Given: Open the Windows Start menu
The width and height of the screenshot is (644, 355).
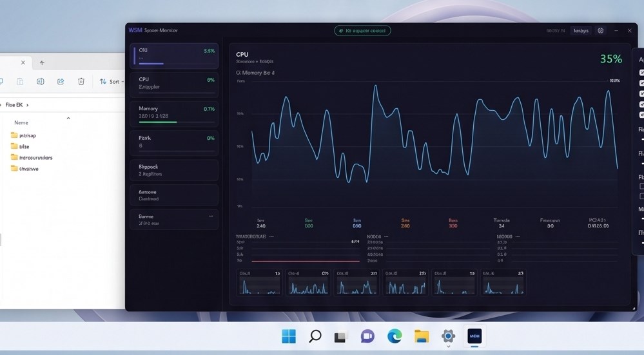Looking at the screenshot, I should tap(289, 336).
